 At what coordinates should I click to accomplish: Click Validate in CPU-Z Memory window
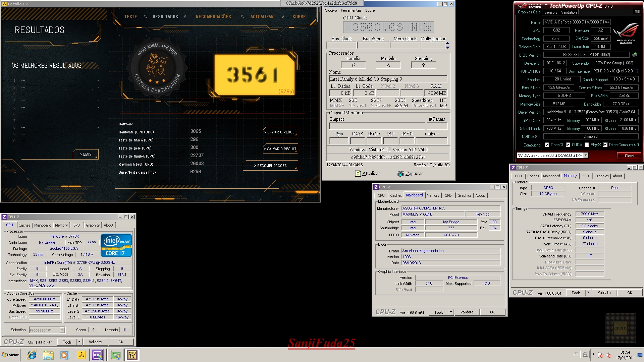pos(604,293)
